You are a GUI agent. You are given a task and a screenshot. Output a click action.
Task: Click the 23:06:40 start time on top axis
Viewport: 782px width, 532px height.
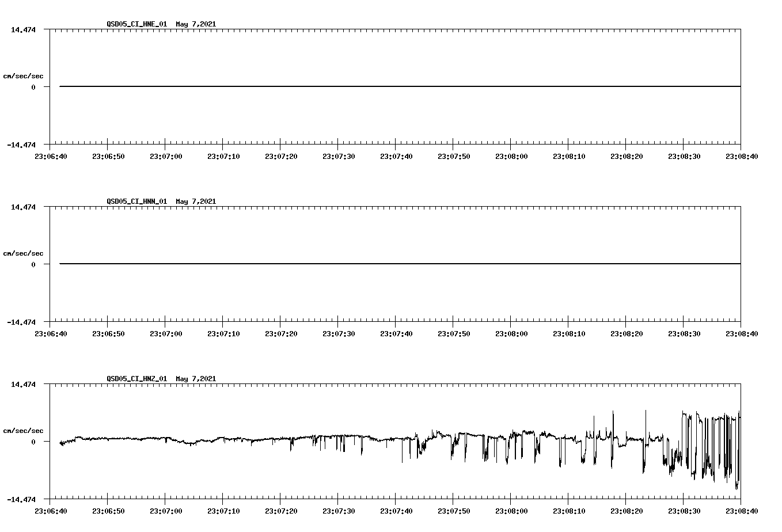click(x=51, y=155)
